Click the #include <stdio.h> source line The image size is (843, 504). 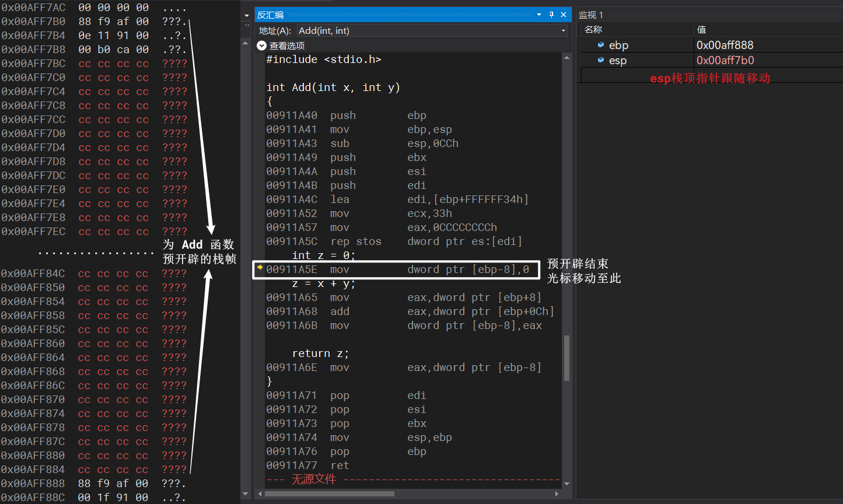click(x=324, y=60)
